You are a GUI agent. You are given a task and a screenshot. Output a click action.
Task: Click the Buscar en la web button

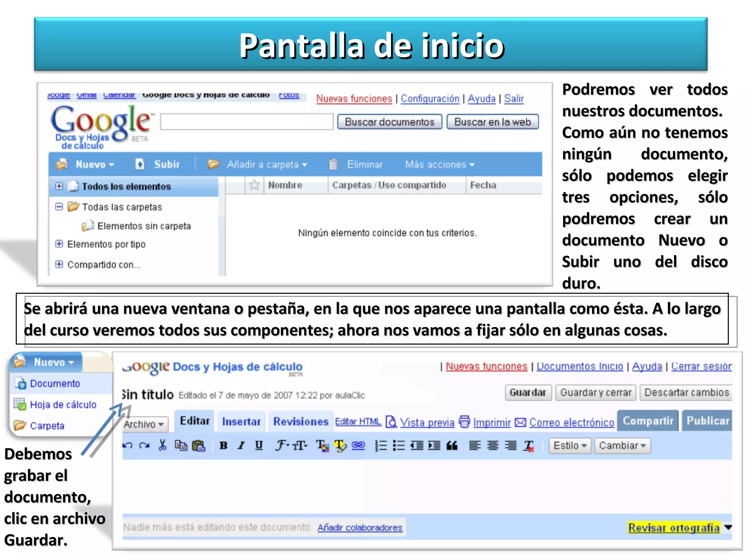[x=492, y=122]
